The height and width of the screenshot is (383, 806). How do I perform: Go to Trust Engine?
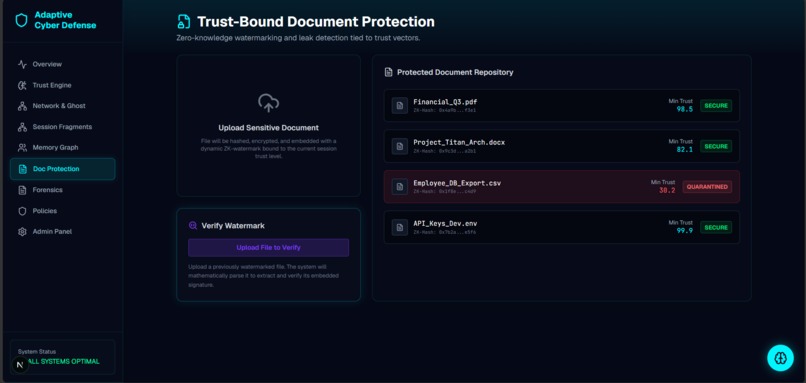pyautogui.click(x=63, y=85)
